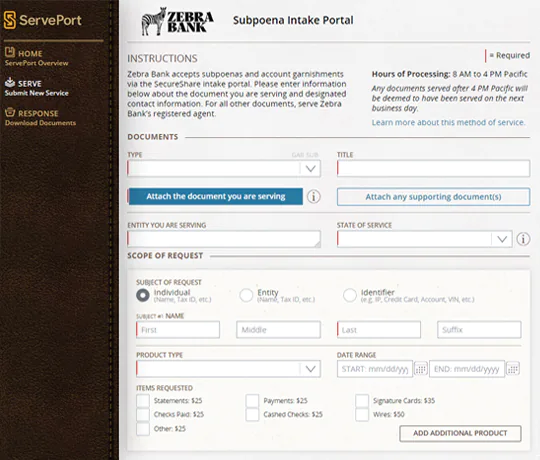Click the Entity You Are Serving field
This screenshot has height=460, width=540.
224,239
